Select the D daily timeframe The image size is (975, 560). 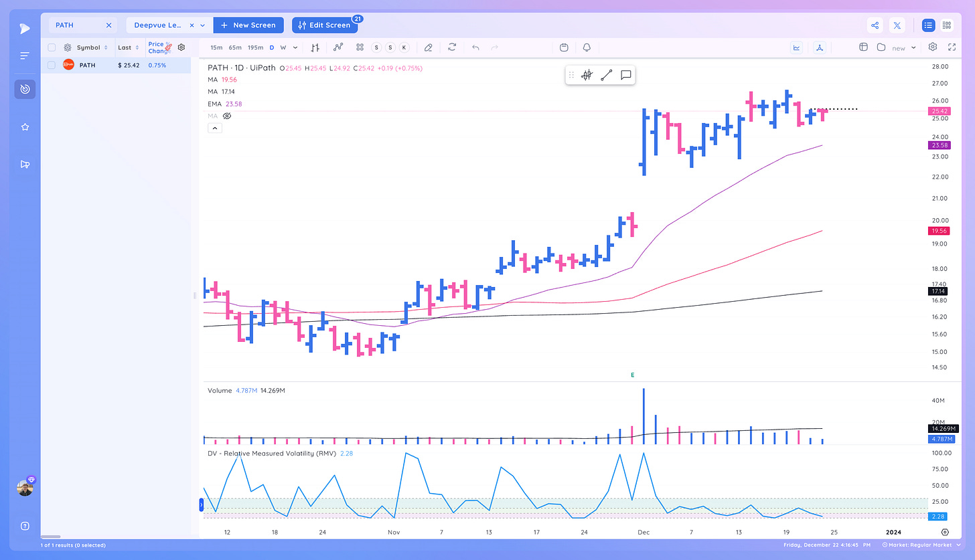point(272,48)
